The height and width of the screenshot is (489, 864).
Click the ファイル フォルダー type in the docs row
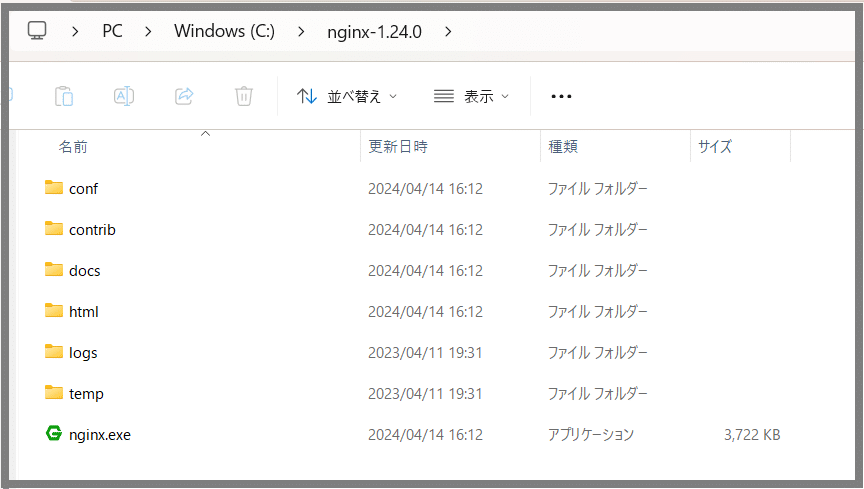[597, 271]
